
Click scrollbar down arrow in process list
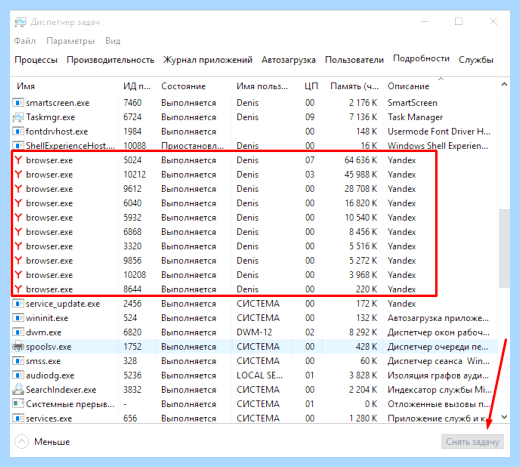point(504,417)
